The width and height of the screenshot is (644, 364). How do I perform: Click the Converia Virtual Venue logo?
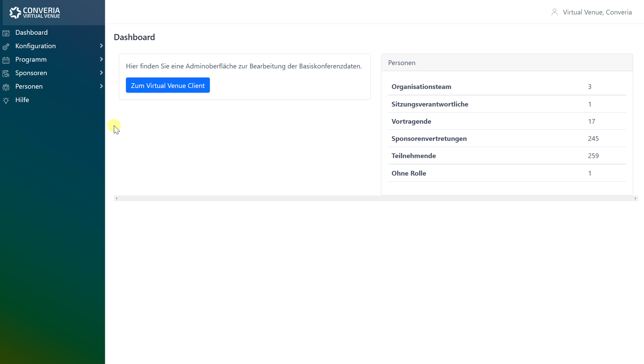(35, 12)
